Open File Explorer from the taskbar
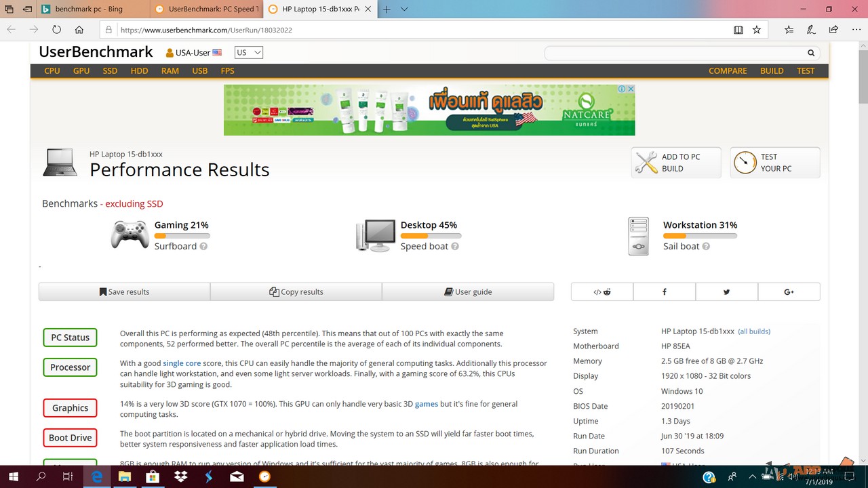The image size is (868, 488). coord(125,476)
